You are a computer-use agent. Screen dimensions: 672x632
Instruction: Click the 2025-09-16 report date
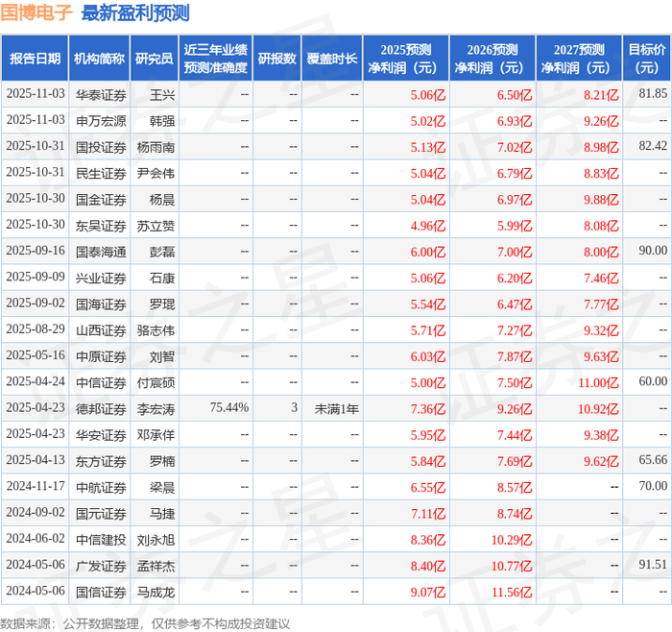pos(36,250)
